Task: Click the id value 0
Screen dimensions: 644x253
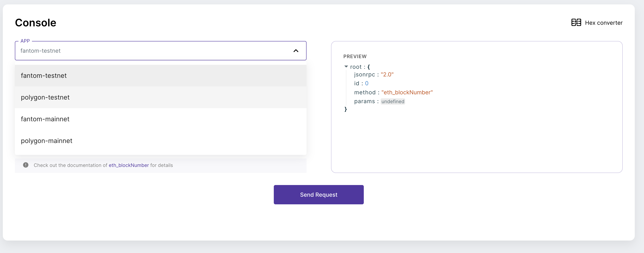Action: click(367, 83)
